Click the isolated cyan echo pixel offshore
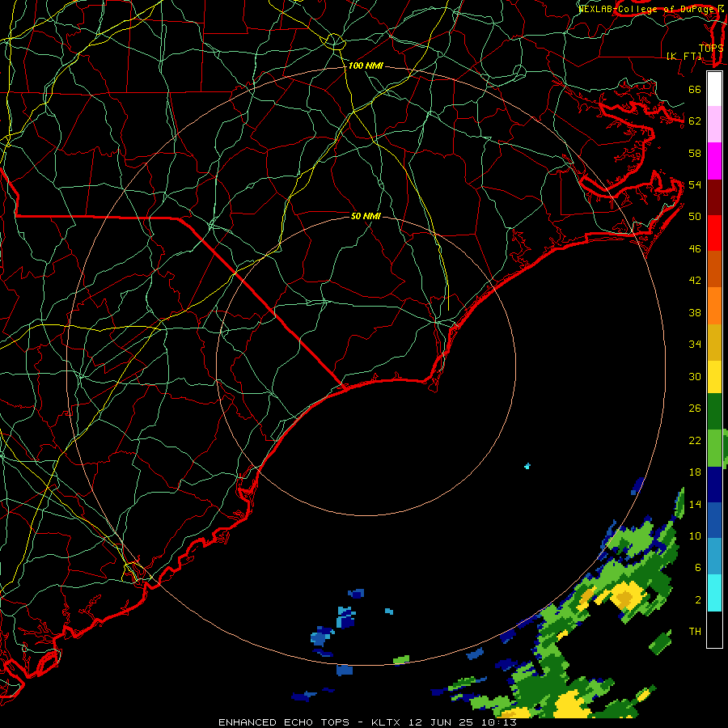 point(527,466)
